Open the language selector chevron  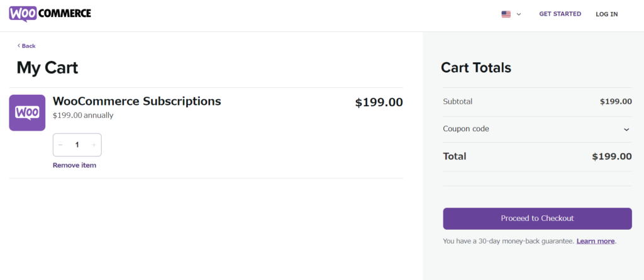click(519, 14)
